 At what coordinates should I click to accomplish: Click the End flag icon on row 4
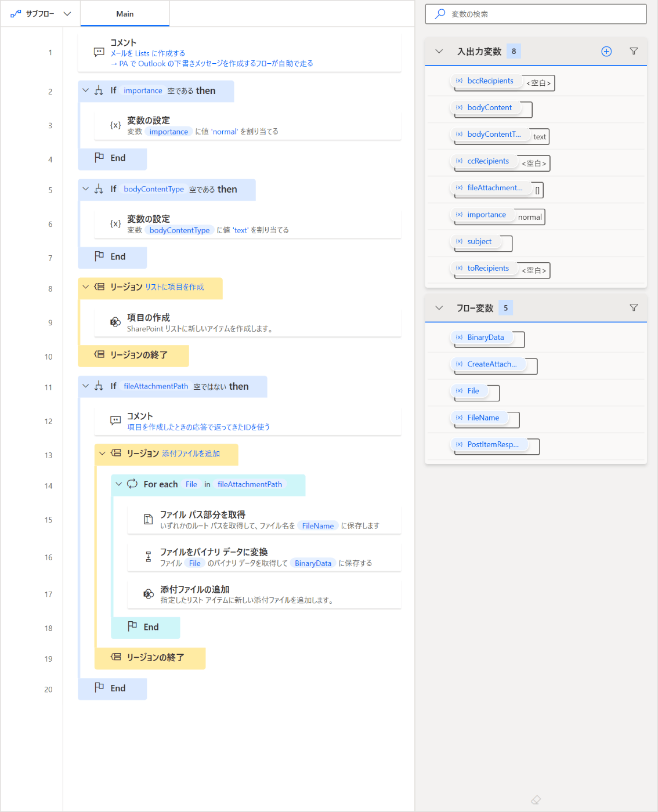pos(99,157)
